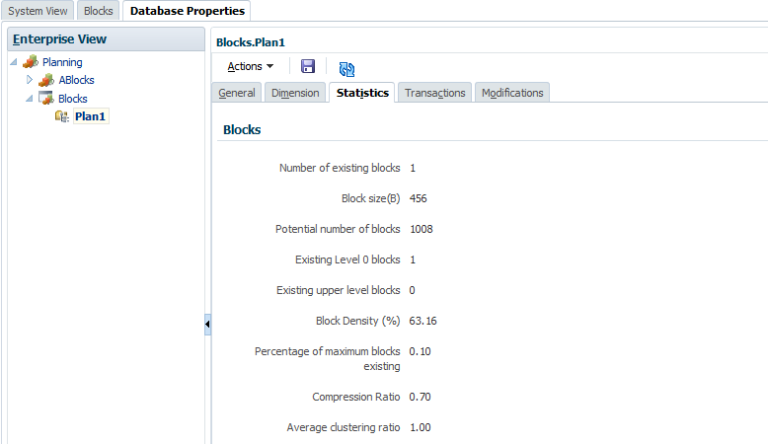Collapse the Enterprise View side panel
Viewport: 768px width, 444px height.
[208, 324]
